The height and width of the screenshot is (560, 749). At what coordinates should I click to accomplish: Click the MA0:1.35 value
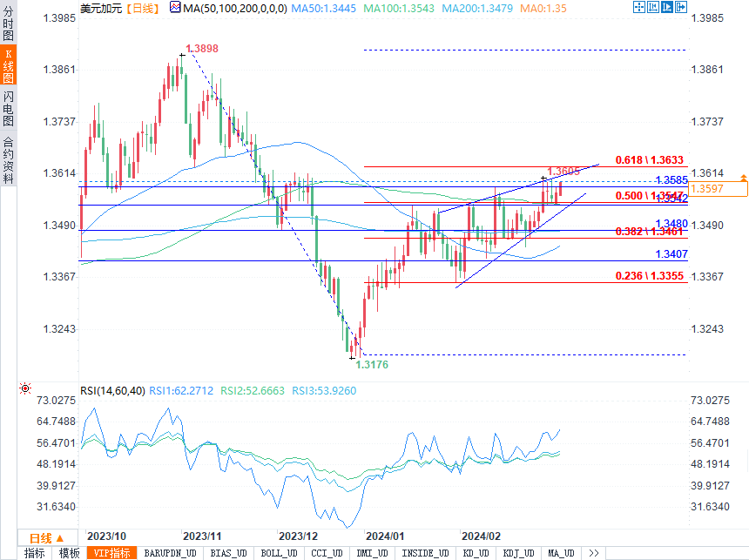click(x=543, y=8)
